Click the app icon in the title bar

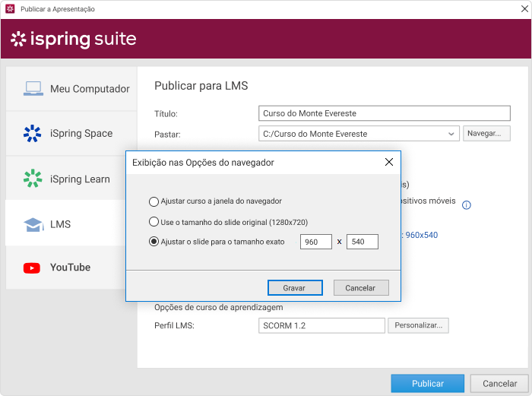tap(10, 9)
